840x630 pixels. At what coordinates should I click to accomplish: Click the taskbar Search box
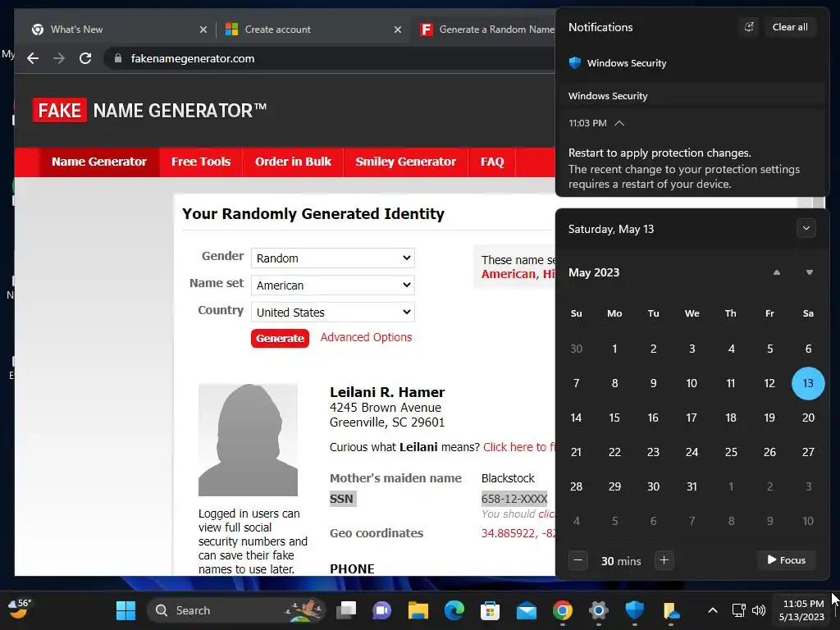click(235, 610)
